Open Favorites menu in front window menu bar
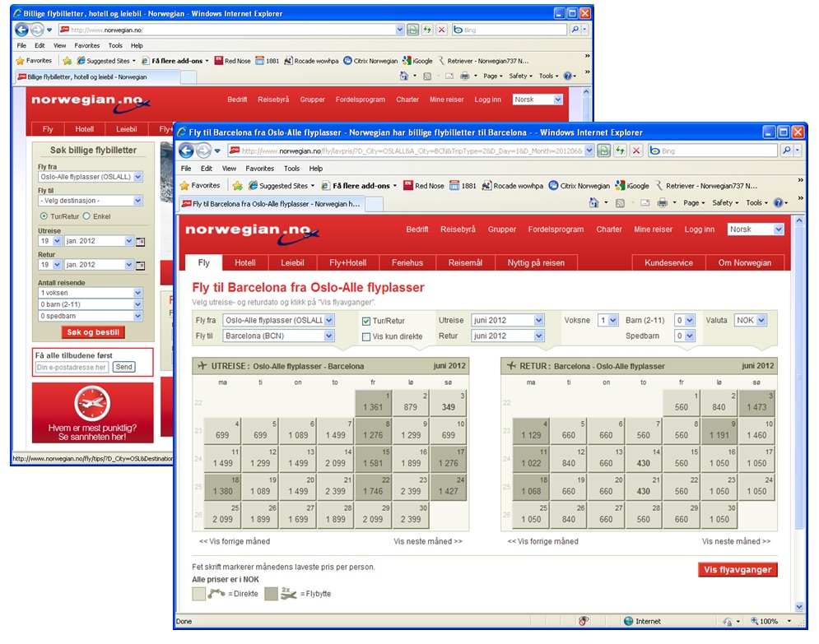The height and width of the screenshot is (644, 819). pyautogui.click(x=259, y=169)
